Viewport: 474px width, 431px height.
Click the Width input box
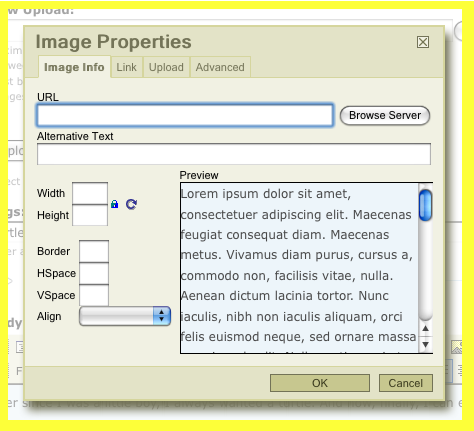(x=90, y=193)
